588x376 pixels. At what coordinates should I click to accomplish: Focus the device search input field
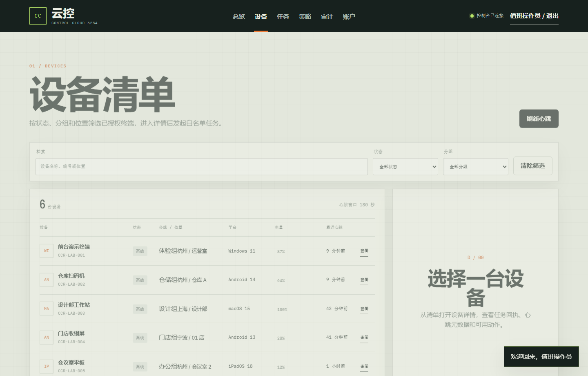click(x=202, y=167)
